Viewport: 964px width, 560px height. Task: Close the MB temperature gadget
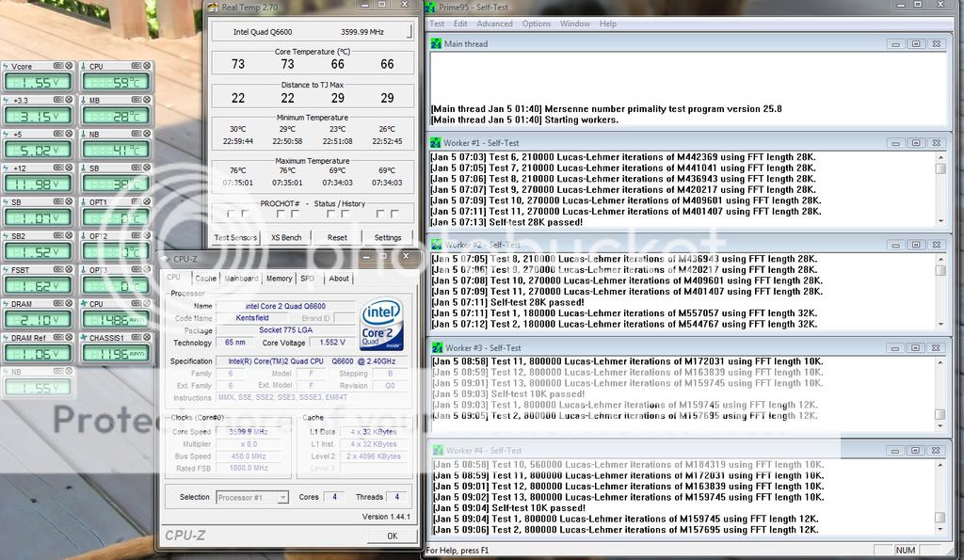pos(146,100)
